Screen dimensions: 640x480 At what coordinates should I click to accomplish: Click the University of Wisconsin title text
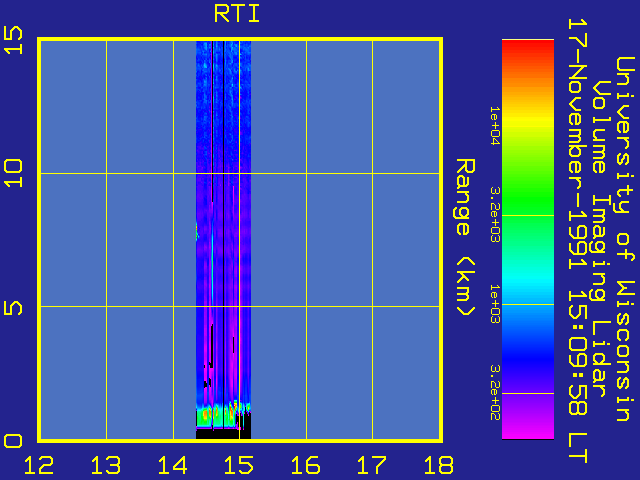pyautogui.click(x=624, y=239)
